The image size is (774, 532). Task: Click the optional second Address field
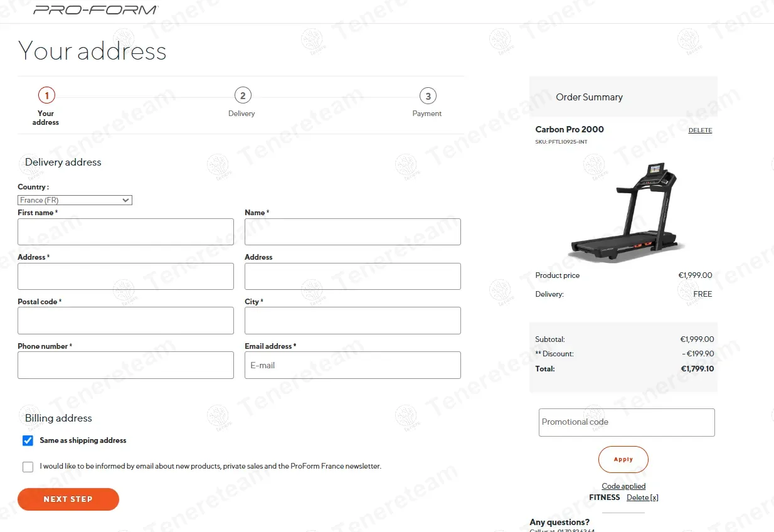click(x=353, y=276)
